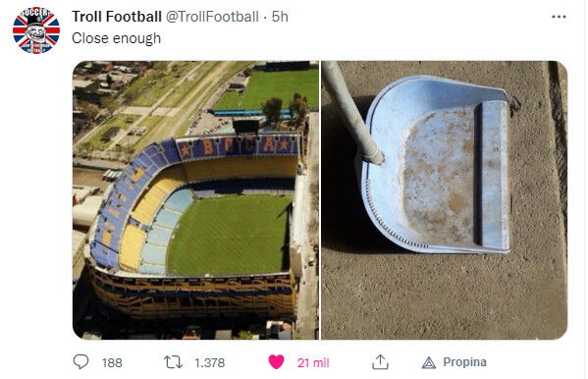This screenshot has width=588, height=379.
Task: Open the share upload arrow icon
Action: [x=380, y=362]
